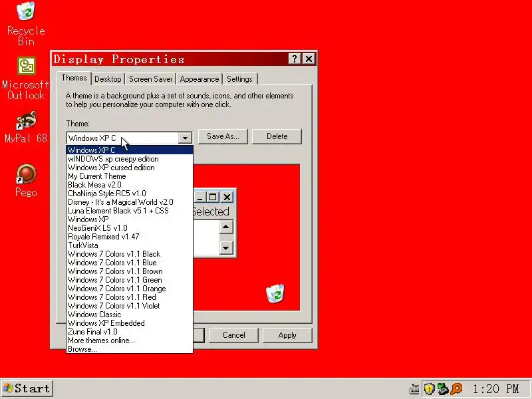The height and width of the screenshot is (399, 532).
Task: Switch to the Desktop tab
Action: 108,79
